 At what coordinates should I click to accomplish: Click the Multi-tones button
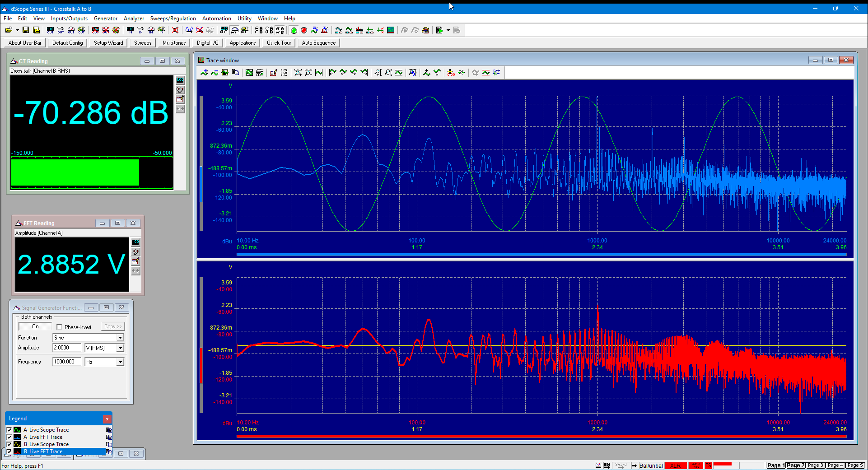174,43
